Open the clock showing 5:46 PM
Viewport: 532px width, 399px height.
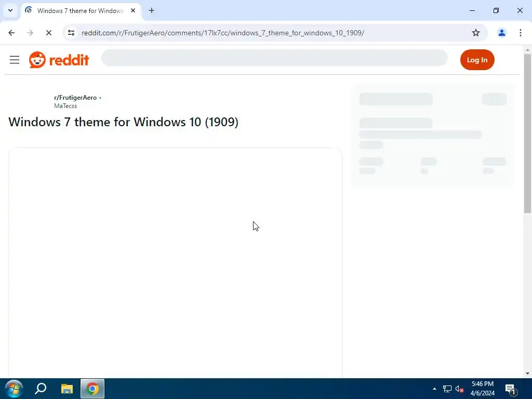[x=483, y=389]
